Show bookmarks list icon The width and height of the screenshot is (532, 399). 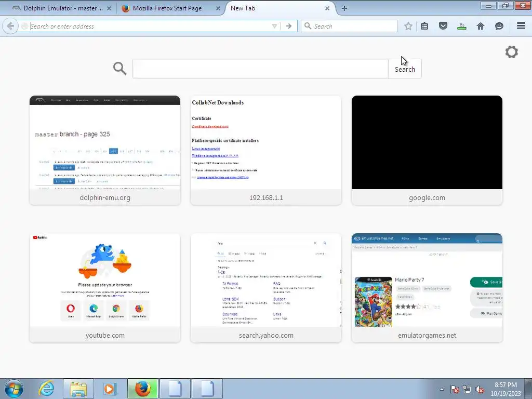(424, 26)
